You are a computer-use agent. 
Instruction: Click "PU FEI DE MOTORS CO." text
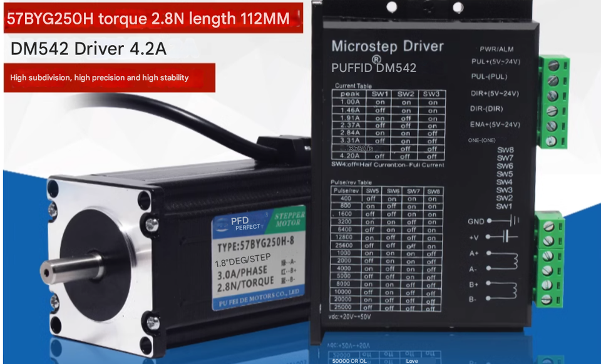click(259, 300)
